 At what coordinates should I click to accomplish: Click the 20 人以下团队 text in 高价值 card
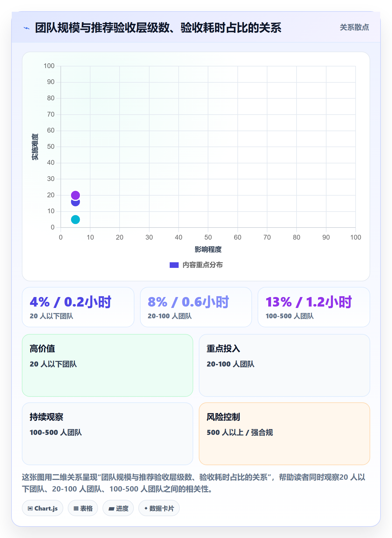(x=53, y=364)
